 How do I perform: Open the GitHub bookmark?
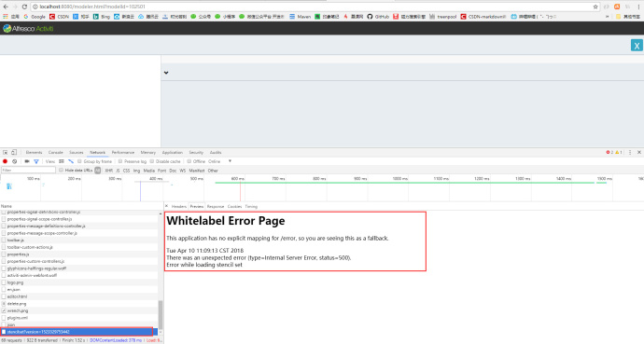click(x=378, y=17)
